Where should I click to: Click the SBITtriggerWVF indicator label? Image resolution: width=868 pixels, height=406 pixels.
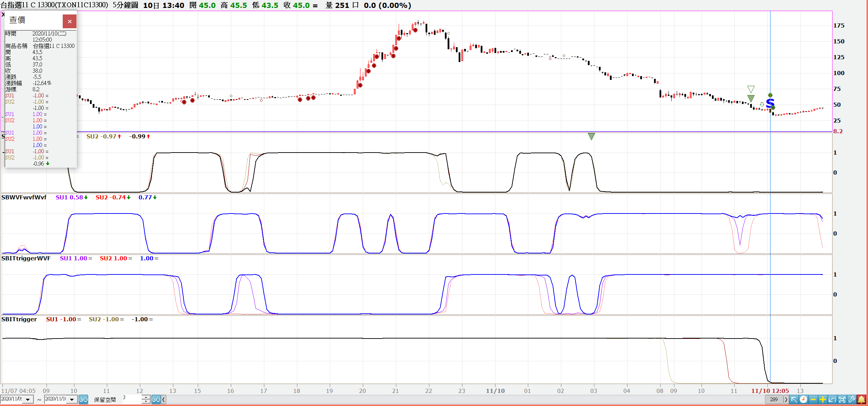[26, 258]
